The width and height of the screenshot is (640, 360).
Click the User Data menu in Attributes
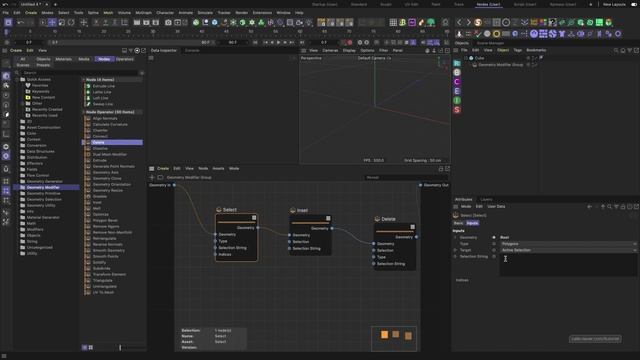click(x=496, y=207)
